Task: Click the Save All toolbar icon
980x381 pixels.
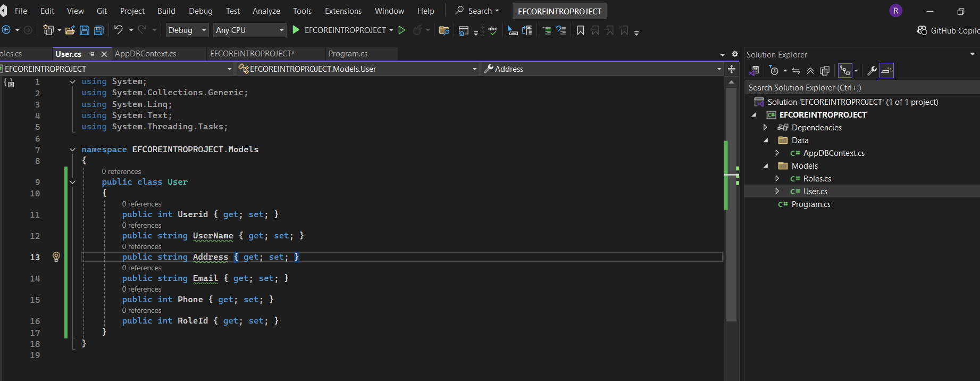Action: [x=99, y=30]
